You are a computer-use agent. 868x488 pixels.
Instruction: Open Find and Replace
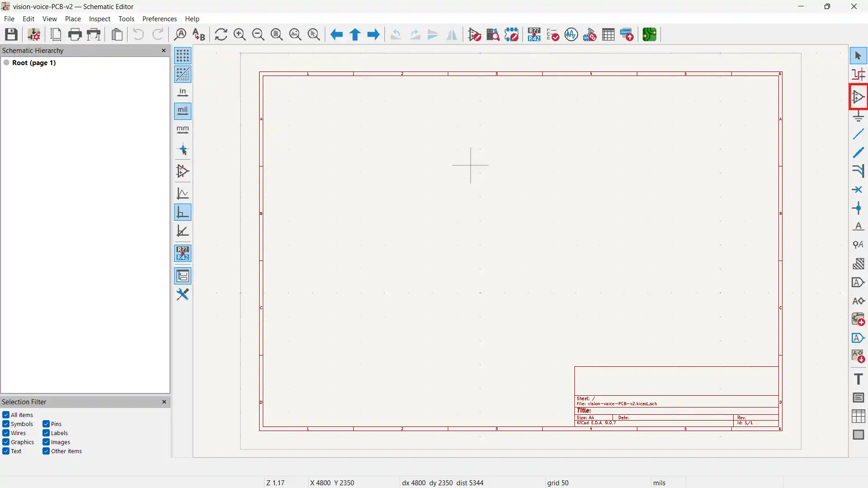(x=199, y=34)
